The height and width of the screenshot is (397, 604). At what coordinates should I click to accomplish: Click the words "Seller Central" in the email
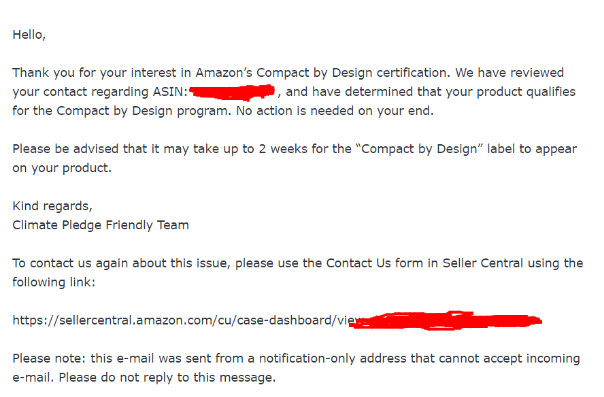tap(483, 263)
